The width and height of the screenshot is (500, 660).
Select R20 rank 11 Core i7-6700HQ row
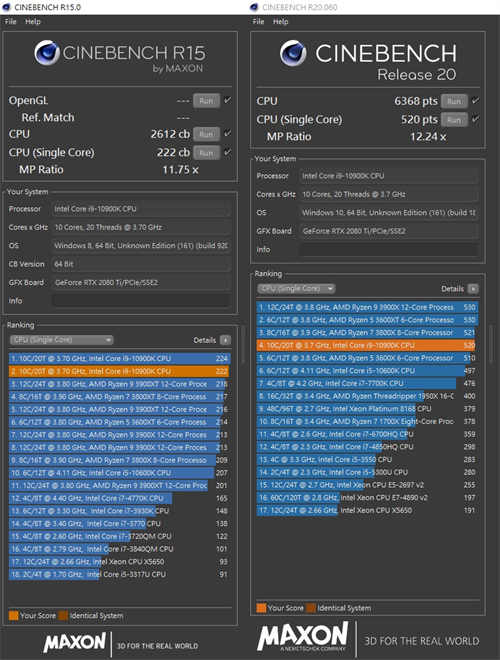[367, 434]
